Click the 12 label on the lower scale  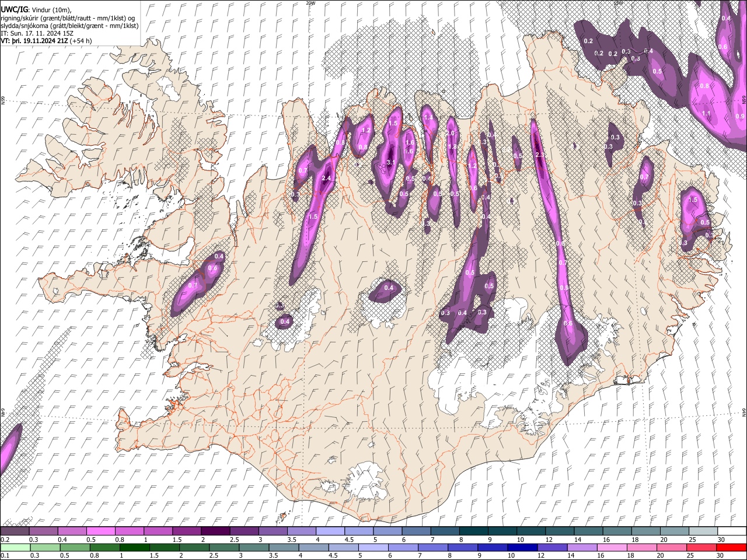[542, 556]
